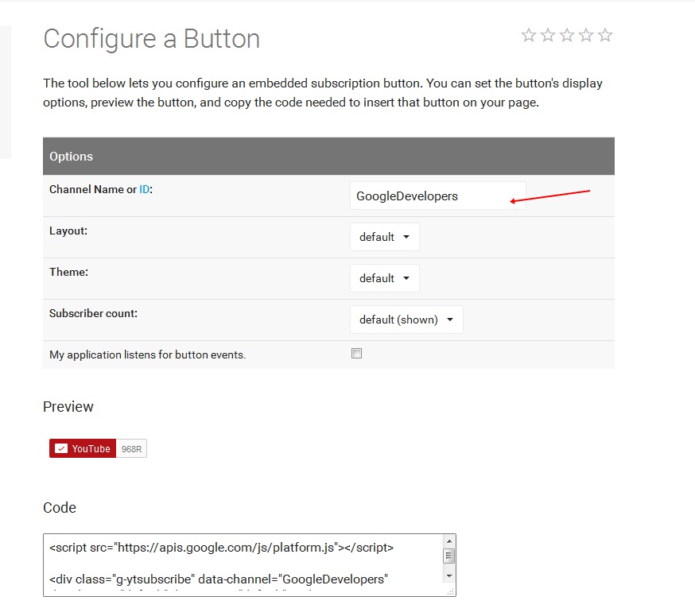Enable the button events listener checkbox
This screenshot has height=616, width=695.
356,354
